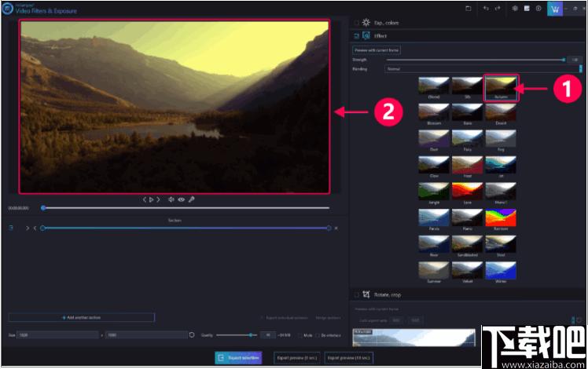Select the Fog effect thumbnail
The height and width of the screenshot is (369, 588).
pyautogui.click(x=501, y=141)
